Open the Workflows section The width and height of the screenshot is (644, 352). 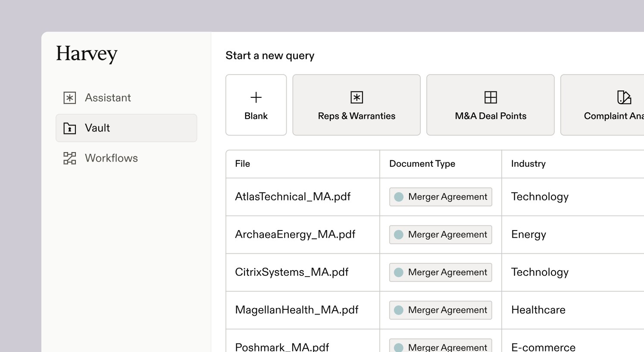click(111, 158)
